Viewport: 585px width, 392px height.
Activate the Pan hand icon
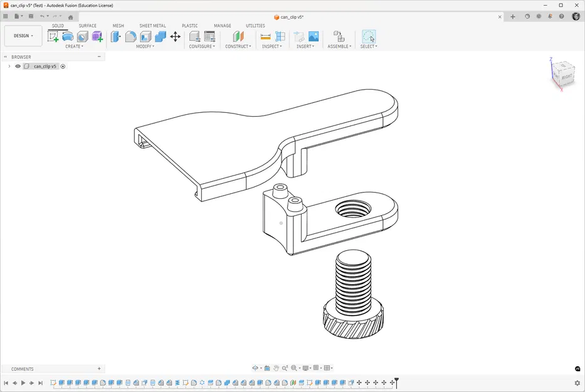[x=276, y=368]
